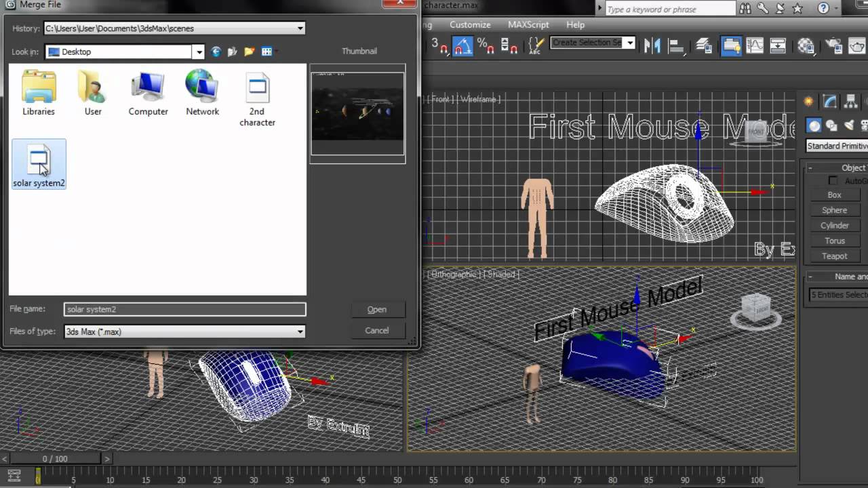Open the Curve Editor
This screenshot has height=488, width=868.
pyautogui.click(x=755, y=45)
